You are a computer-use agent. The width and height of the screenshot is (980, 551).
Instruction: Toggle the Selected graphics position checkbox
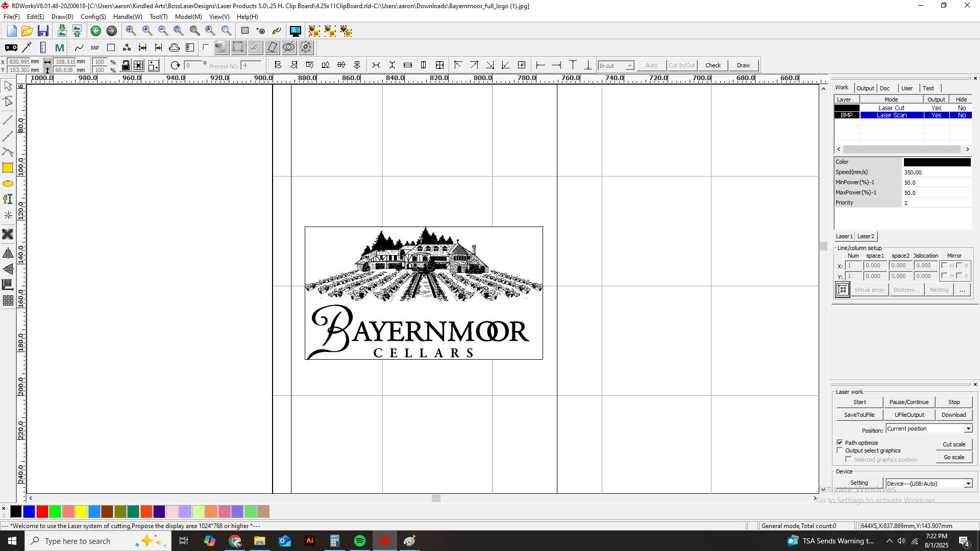pyautogui.click(x=848, y=460)
